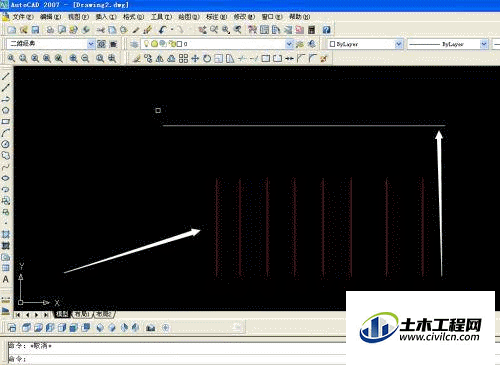Open the QuickCalc calculator icon
This screenshot has height=365, width=500.
pyautogui.click(x=311, y=30)
